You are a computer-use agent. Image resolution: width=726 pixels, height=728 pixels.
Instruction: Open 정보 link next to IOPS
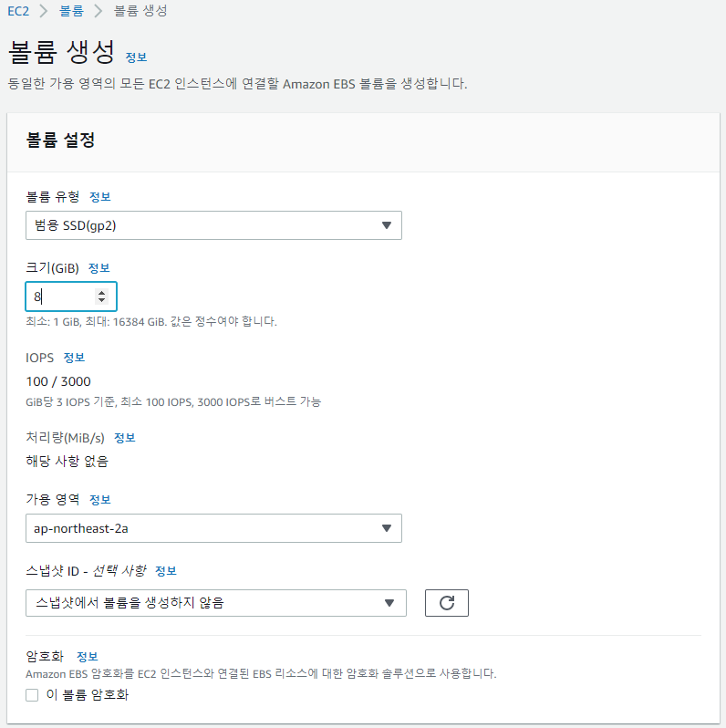click(74, 358)
